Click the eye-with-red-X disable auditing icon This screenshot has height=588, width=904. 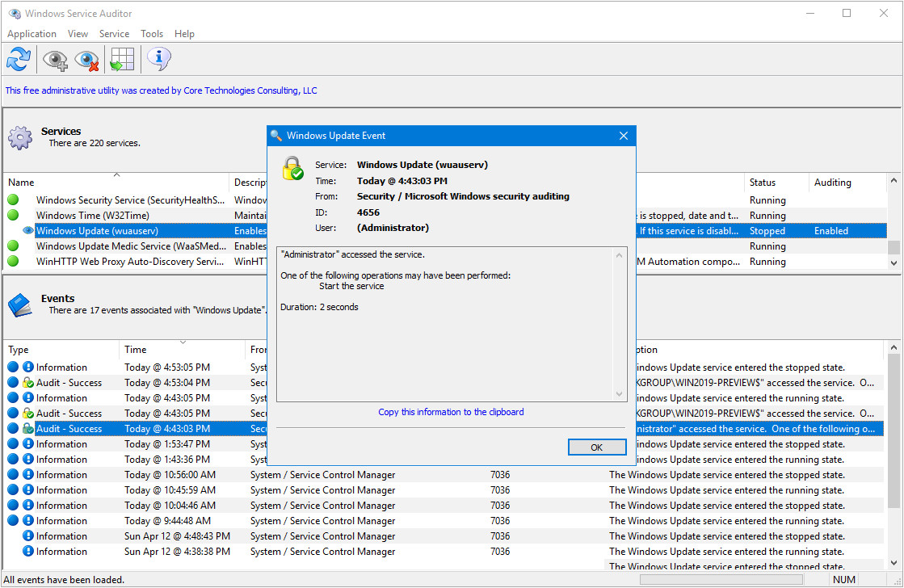pyautogui.click(x=86, y=60)
